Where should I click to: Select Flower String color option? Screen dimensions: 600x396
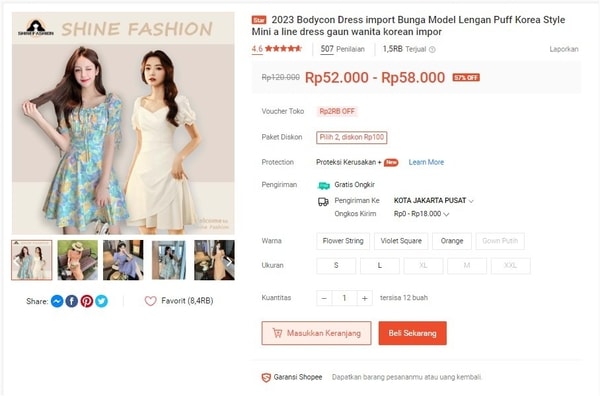click(x=343, y=241)
